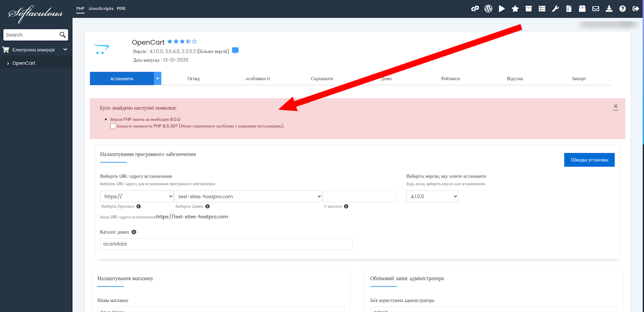Click the shopping cart sidebar icon

click(6, 50)
